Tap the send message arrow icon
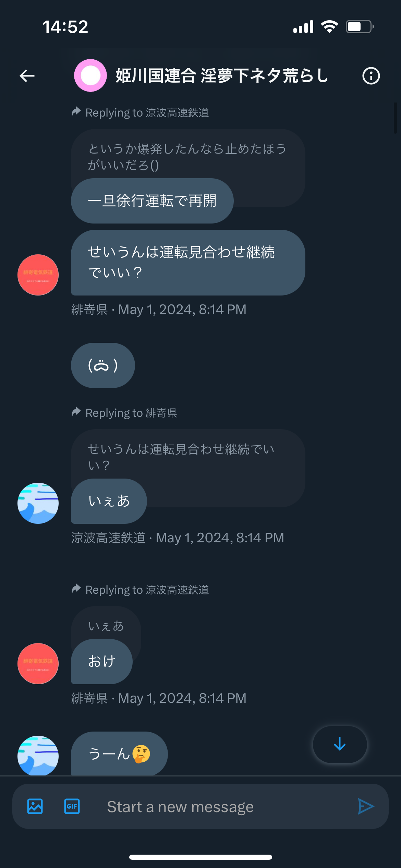The image size is (401, 868). (366, 806)
